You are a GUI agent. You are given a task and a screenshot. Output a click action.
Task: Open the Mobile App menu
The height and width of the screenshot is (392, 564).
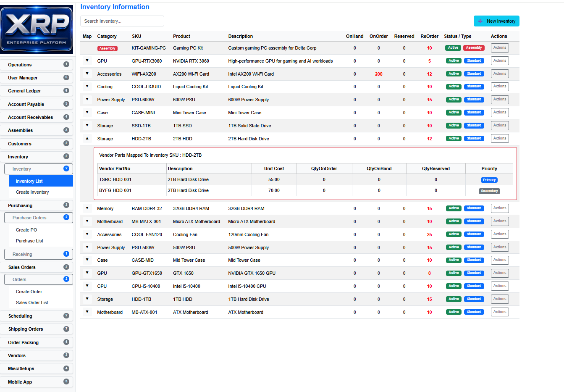point(37,382)
